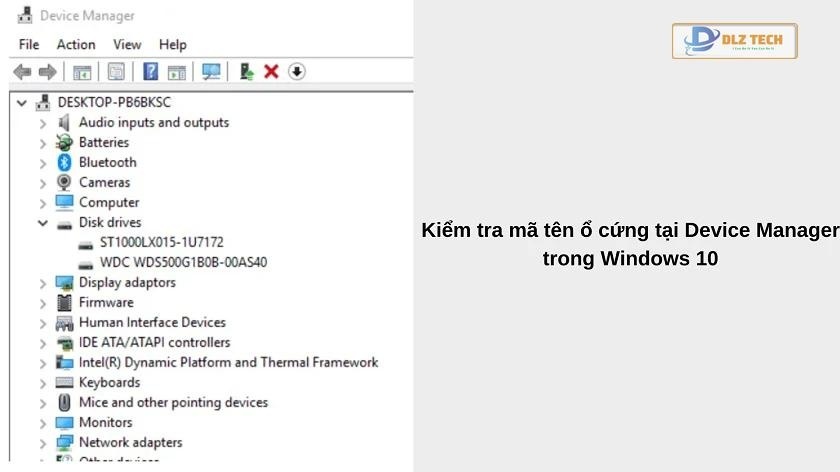The image size is (840, 472).
Task: Click the blue Help question-mark icon
Action: point(151,71)
